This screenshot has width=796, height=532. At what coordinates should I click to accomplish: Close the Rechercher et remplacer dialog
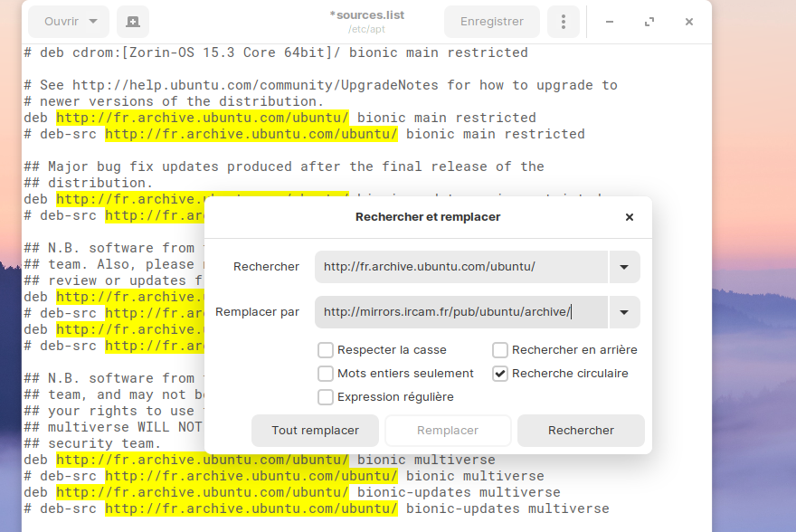[x=630, y=217]
